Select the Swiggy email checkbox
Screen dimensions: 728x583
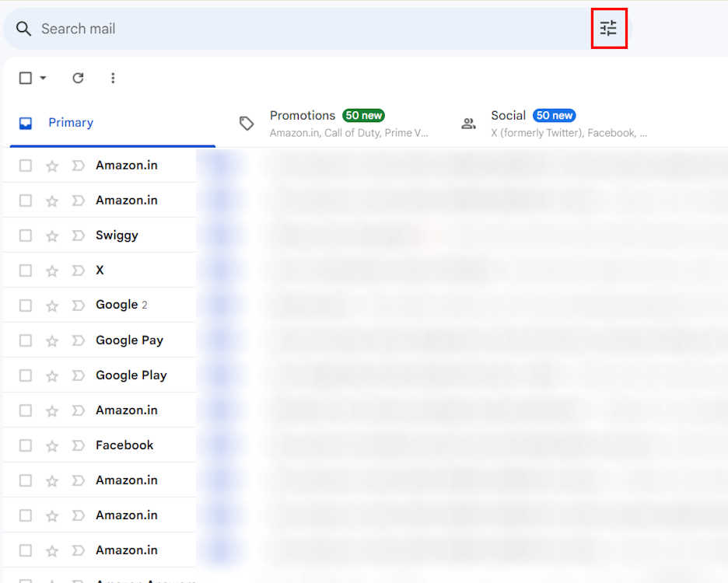(26, 235)
